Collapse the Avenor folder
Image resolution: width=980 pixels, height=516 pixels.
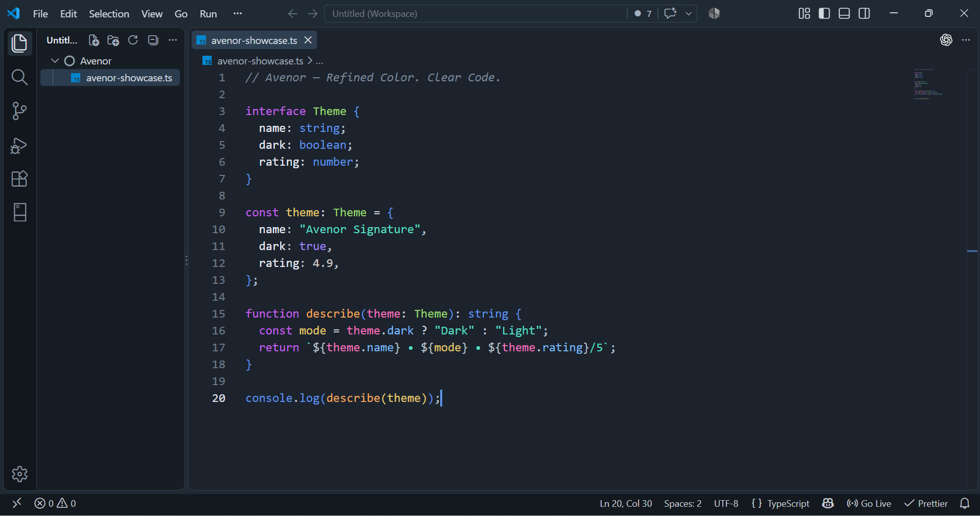(55, 61)
